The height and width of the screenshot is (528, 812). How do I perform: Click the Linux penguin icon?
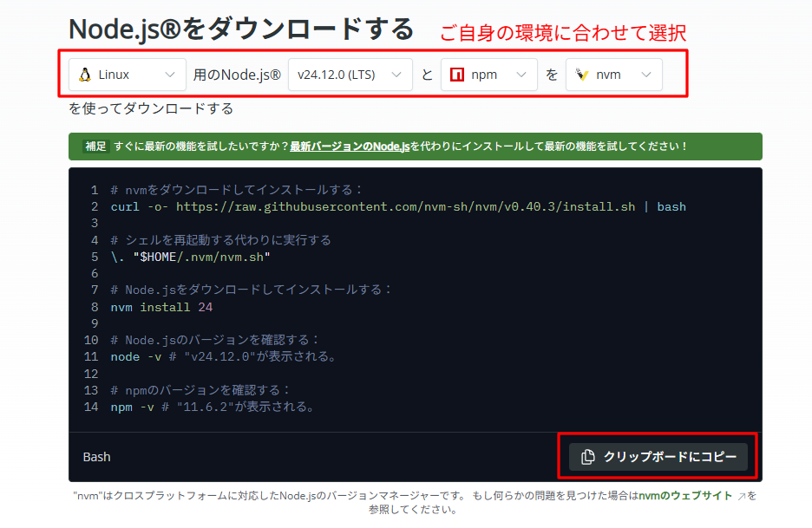point(85,75)
